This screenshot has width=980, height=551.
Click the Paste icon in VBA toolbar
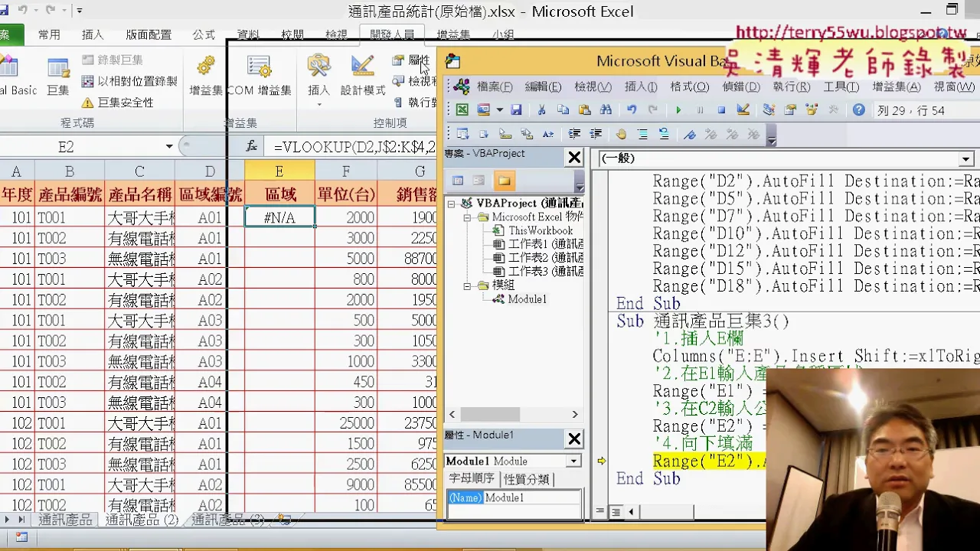[584, 110]
